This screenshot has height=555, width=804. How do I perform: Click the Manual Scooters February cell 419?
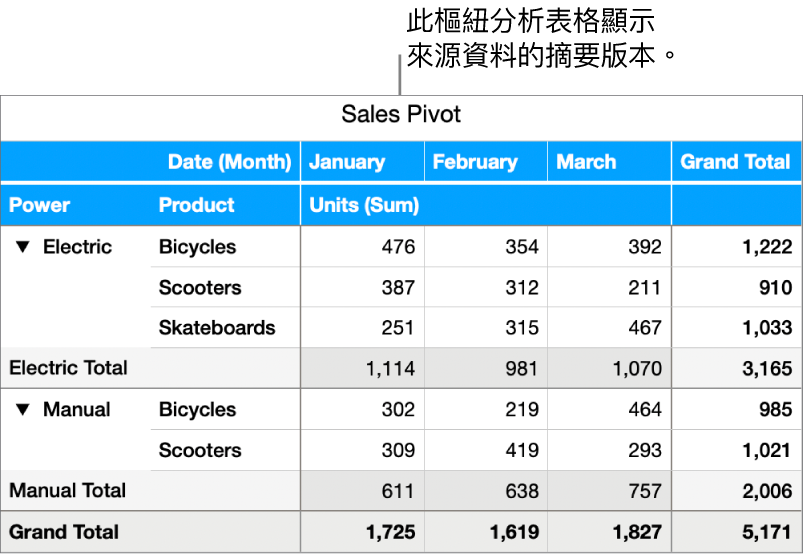pos(522,451)
